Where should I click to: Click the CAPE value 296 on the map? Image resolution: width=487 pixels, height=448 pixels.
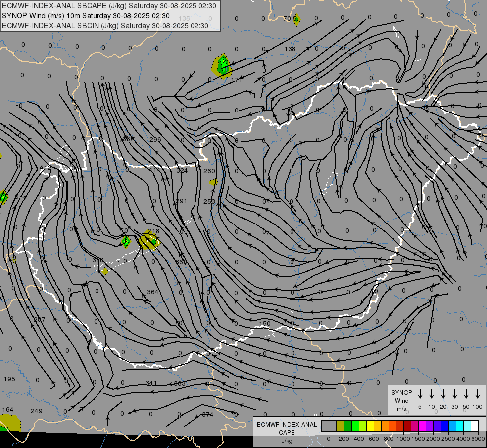(155, 139)
